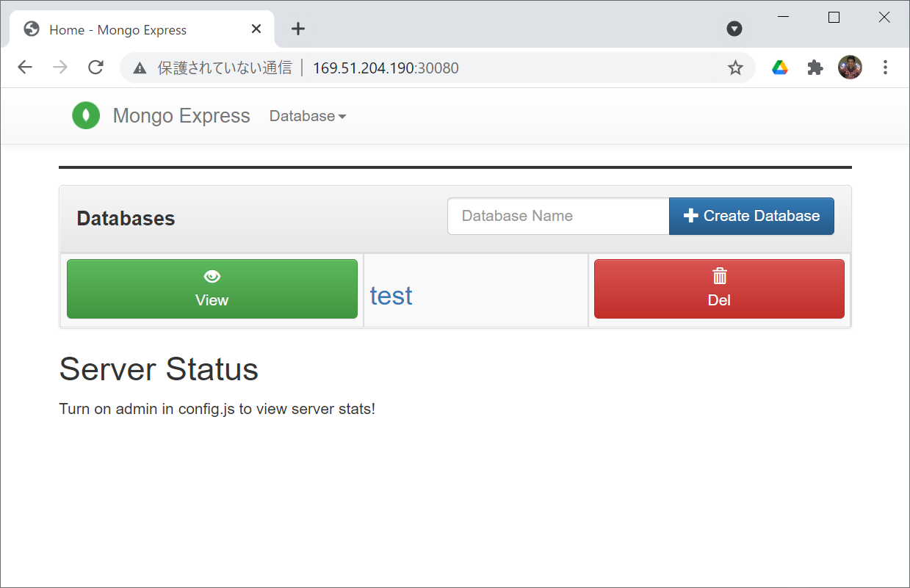Click the not-secure warning icon

[140, 68]
